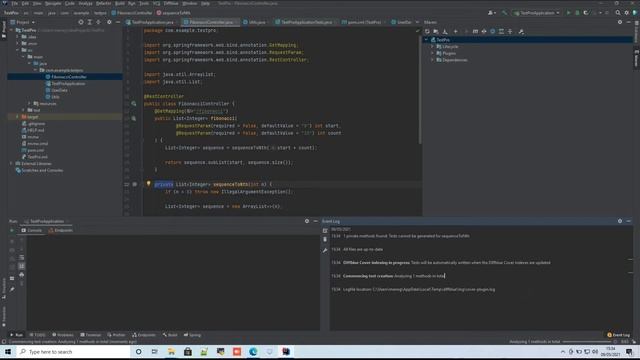This screenshot has height=360, width=640.
Task: Expand Plugins node in Maven panel
Action: [x=432, y=53]
